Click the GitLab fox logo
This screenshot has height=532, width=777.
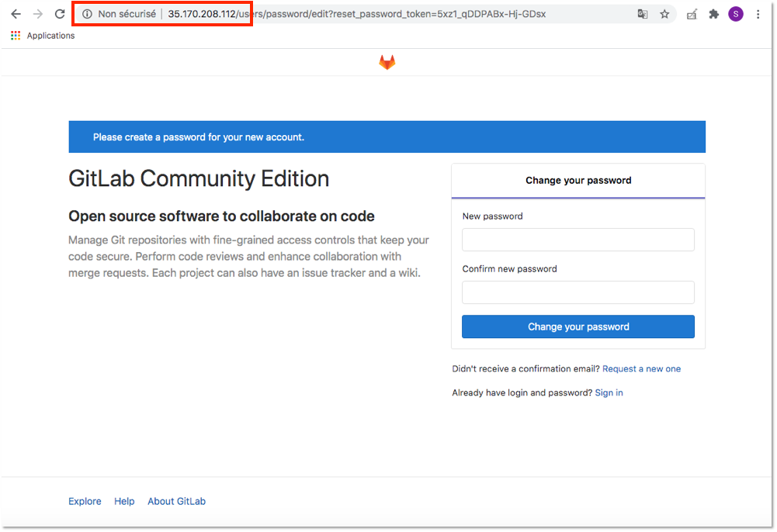pyautogui.click(x=387, y=62)
